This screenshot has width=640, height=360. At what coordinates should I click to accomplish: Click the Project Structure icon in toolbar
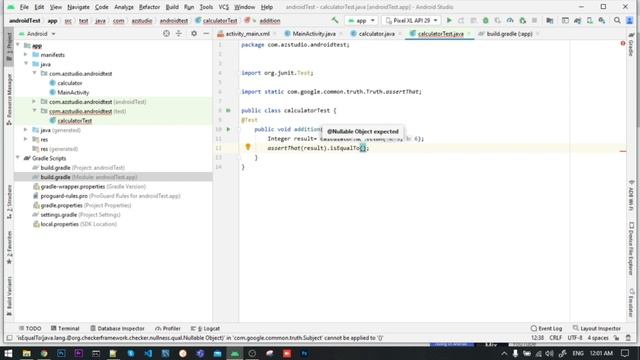[550, 20]
